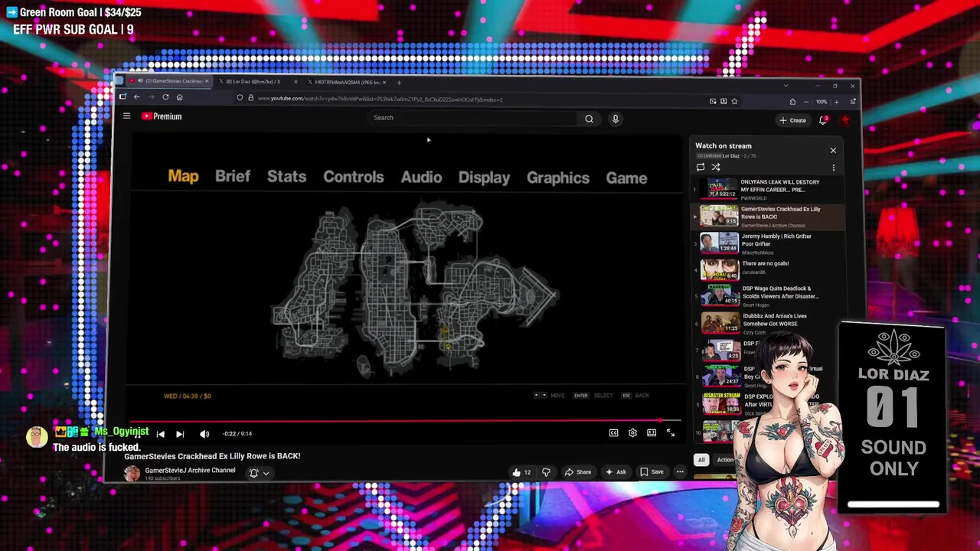Viewport: 980px width, 551px height.
Task: Close the Watch on stream playlist panel
Action: (x=833, y=150)
